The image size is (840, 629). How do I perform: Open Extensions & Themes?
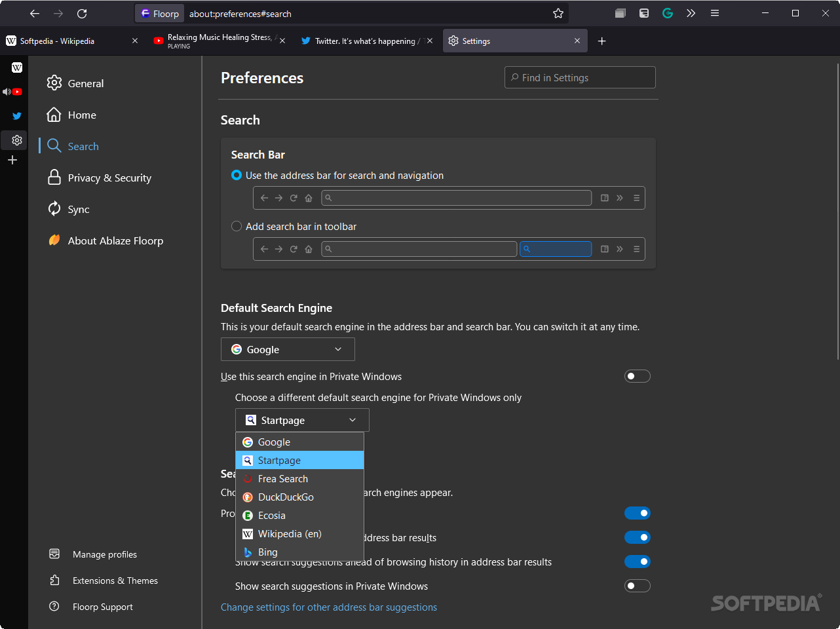[115, 581]
